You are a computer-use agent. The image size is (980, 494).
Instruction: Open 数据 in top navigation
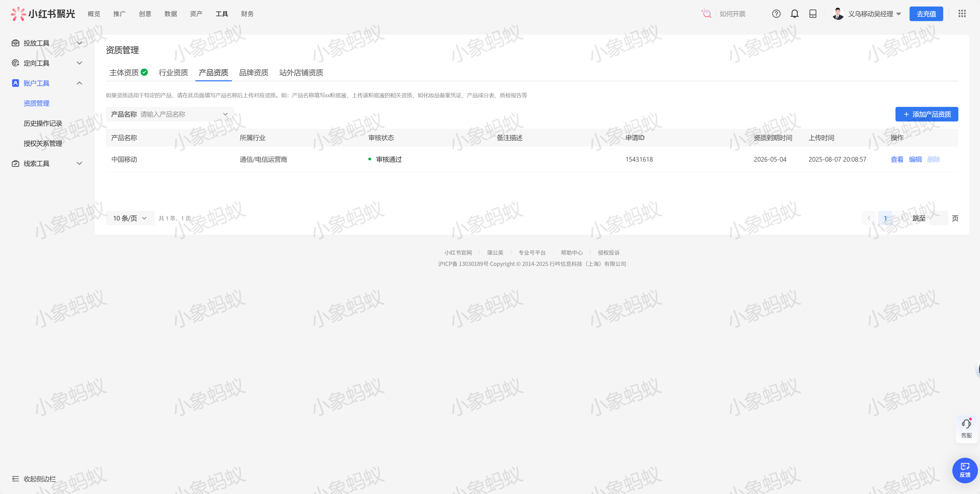pyautogui.click(x=170, y=14)
